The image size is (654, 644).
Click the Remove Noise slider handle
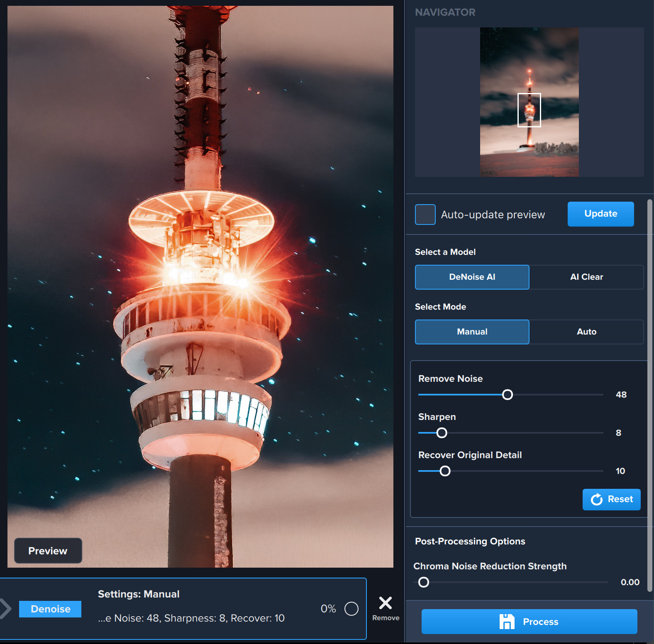[507, 395]
